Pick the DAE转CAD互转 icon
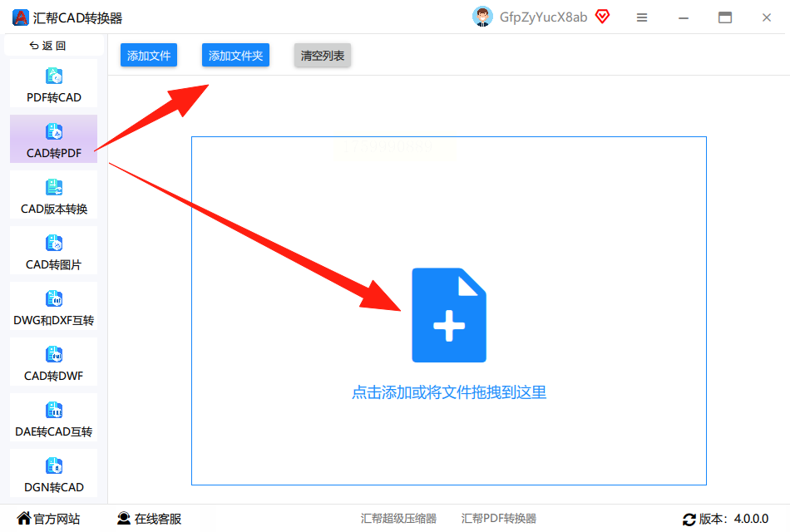This screenshot has width=790, height=532. pos(54,411)
